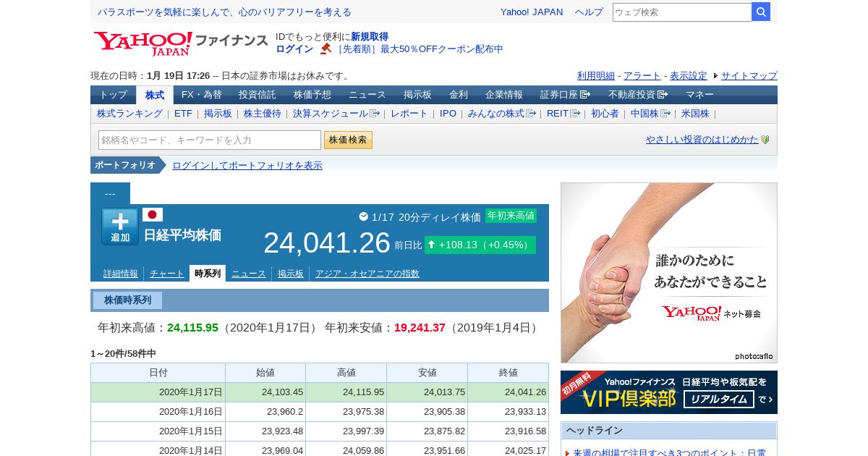The width and height of the screenshot is (868, 456).
Task: Open the 証券口座 external-link menu item
Action: [x=565, y=95]
